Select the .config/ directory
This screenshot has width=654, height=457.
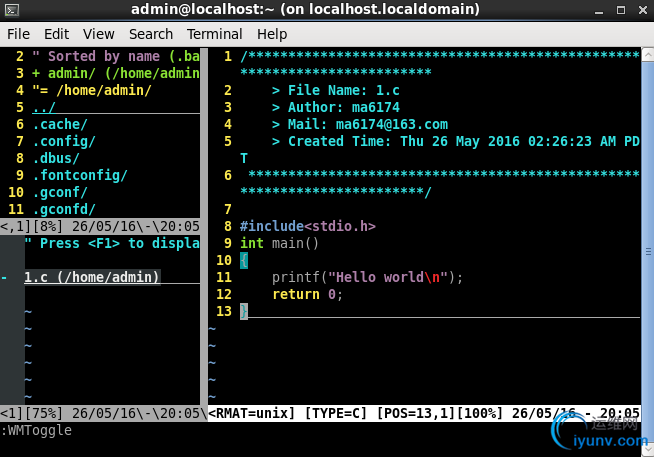[64, 141]
